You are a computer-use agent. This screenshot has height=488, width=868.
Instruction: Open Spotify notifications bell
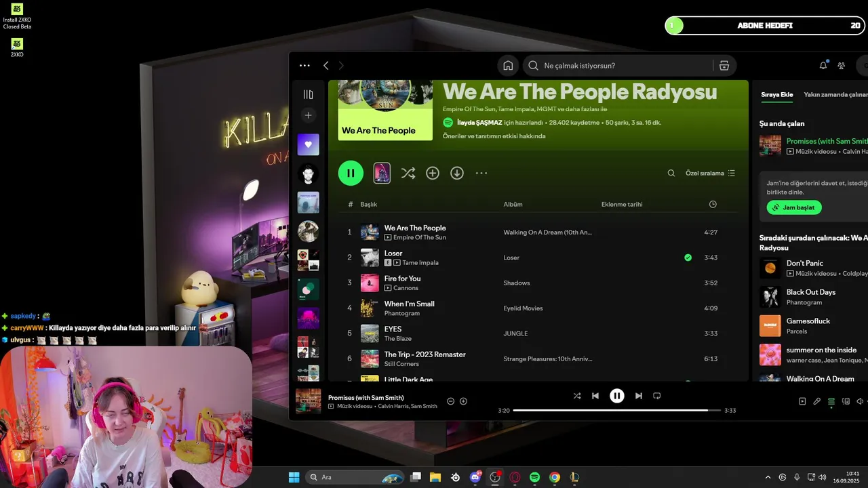click(823, 66)
